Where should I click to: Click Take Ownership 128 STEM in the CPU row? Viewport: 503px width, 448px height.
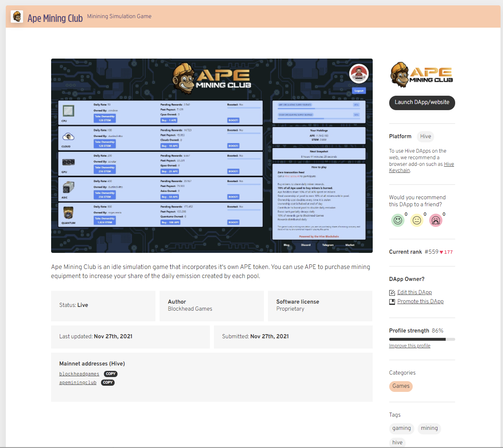[105, 118]
